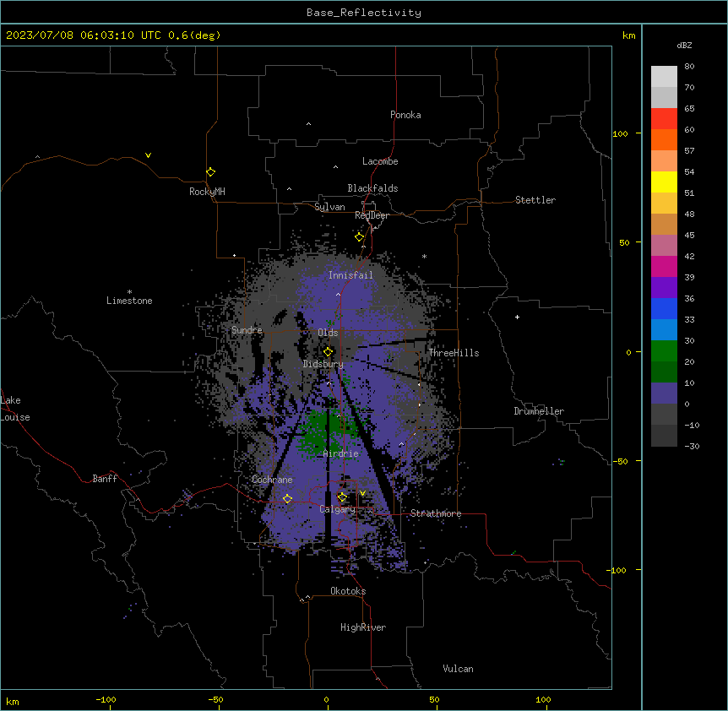728x711 pixels.
Task: Click the RockyMH map label
Action: (207, 192)
